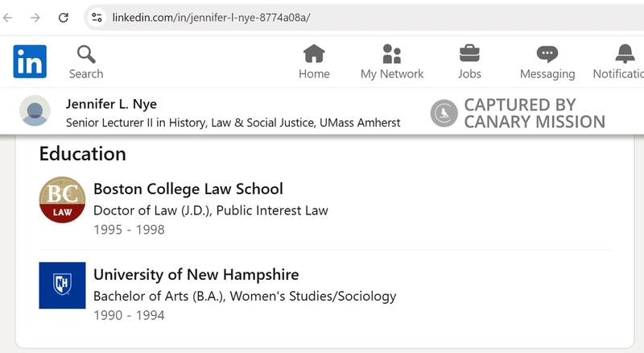Click the site info icon in address bar

pyautogui.click(x=96, y=17)
